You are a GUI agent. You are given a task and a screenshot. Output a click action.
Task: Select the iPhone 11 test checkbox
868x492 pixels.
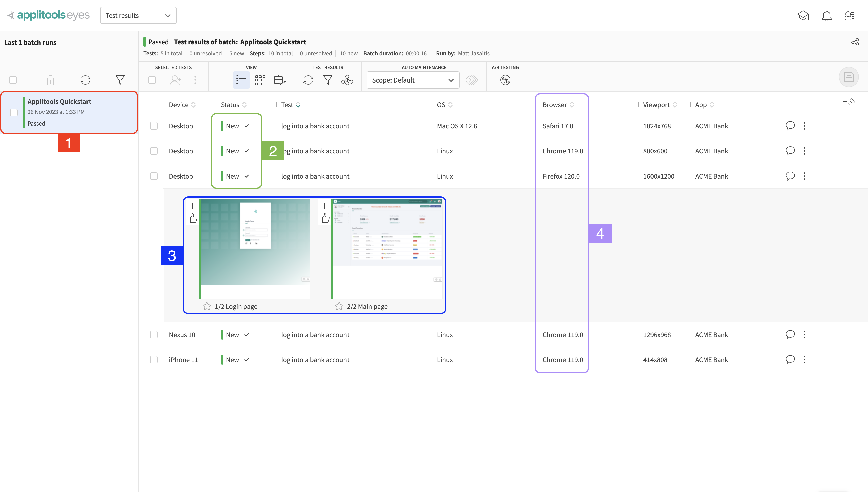click(x=154, y=359)
